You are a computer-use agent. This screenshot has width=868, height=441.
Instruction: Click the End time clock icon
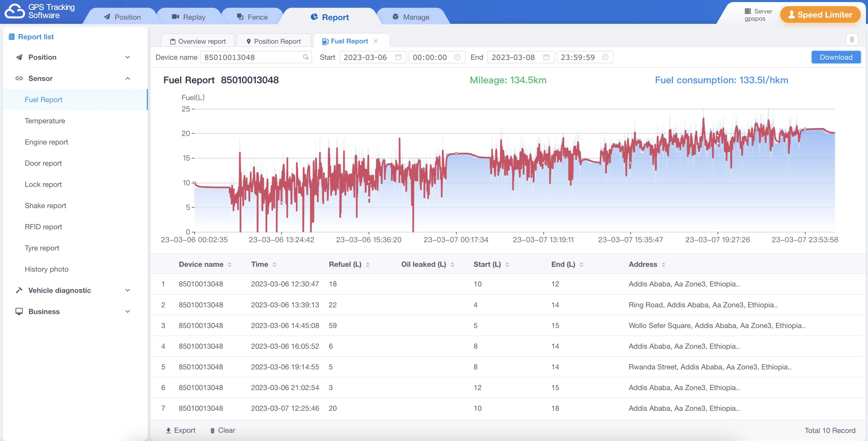(x=605, y=57)
